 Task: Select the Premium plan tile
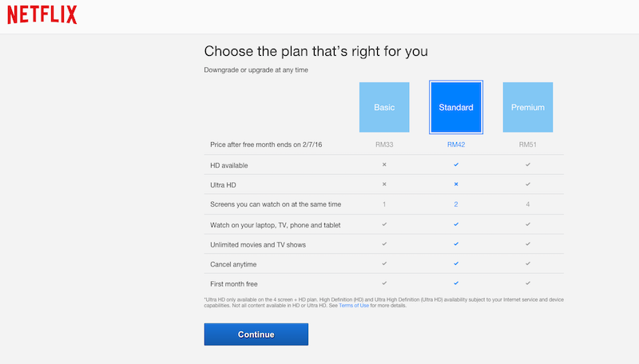coord(527,107)
